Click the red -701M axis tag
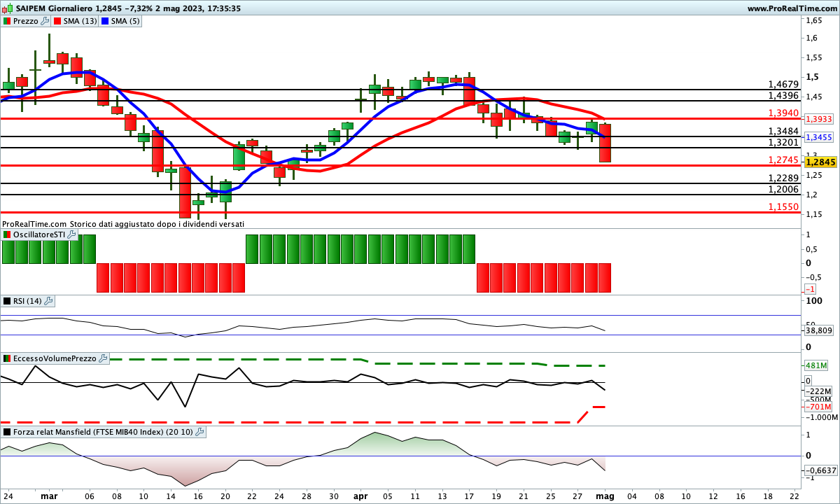 (817, 407)
